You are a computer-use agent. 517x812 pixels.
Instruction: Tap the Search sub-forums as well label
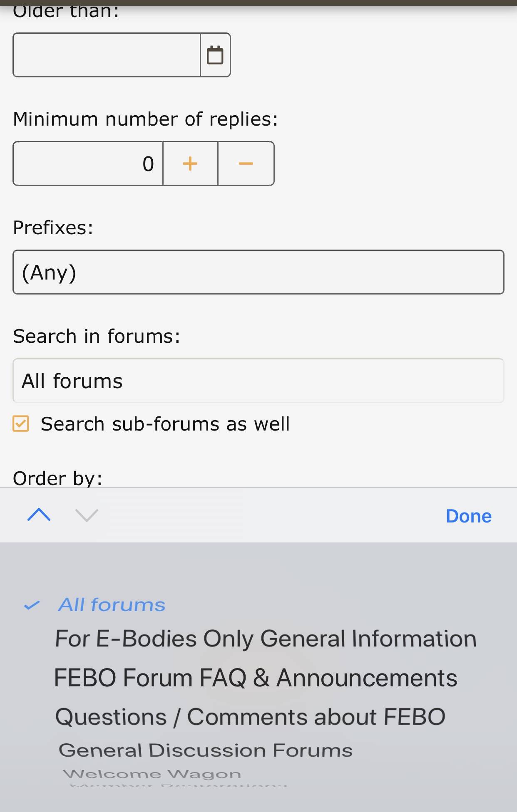[x=165, y=424]
